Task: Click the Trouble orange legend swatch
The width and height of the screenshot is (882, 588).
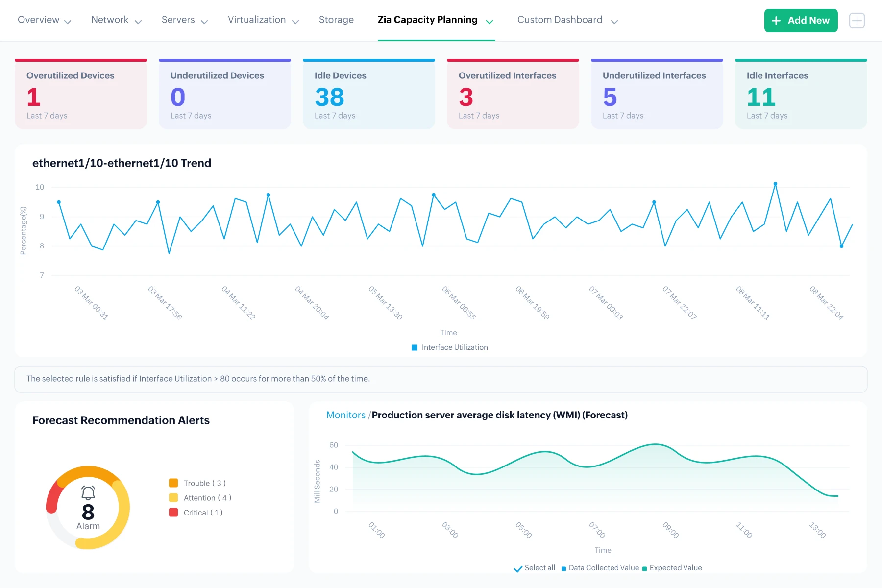Action: [173, 483]
